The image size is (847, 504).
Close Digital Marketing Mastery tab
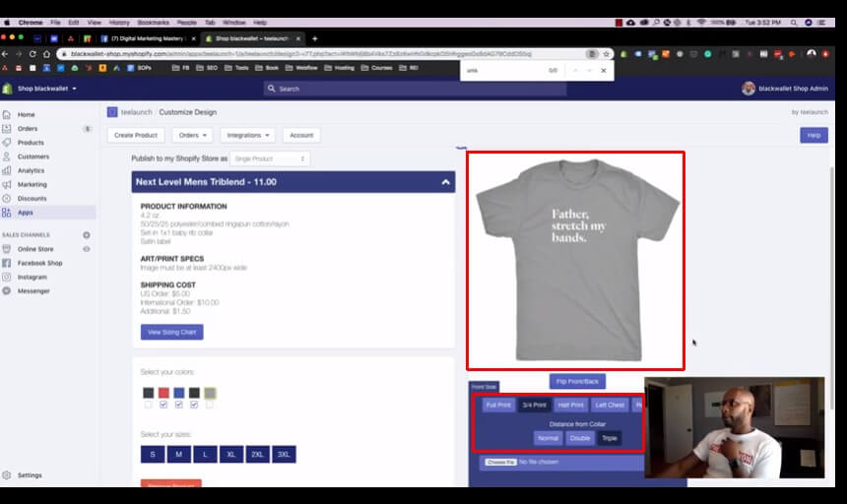[x=193, y=38]
